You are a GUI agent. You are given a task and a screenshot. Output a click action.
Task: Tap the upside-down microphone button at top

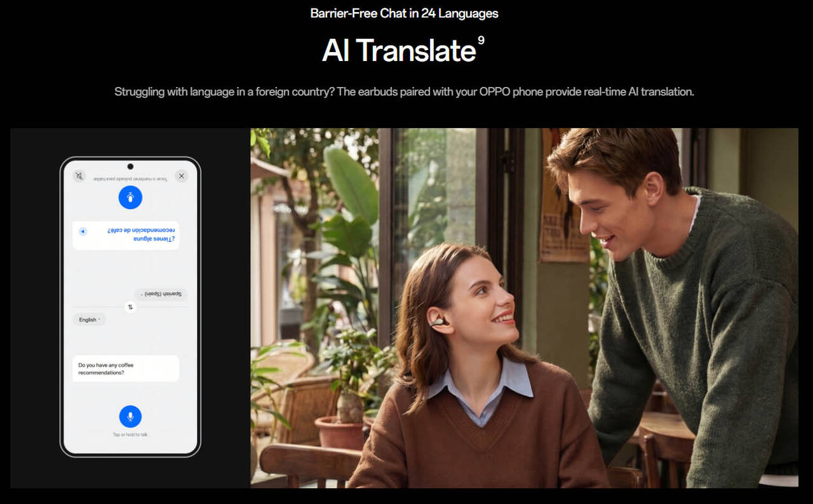130,197
